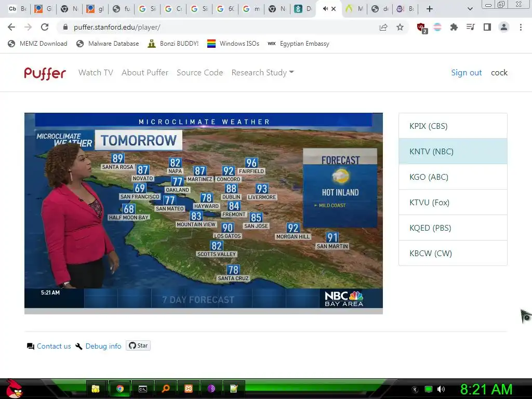Open the notepad taskbar icon

point(234,389)
